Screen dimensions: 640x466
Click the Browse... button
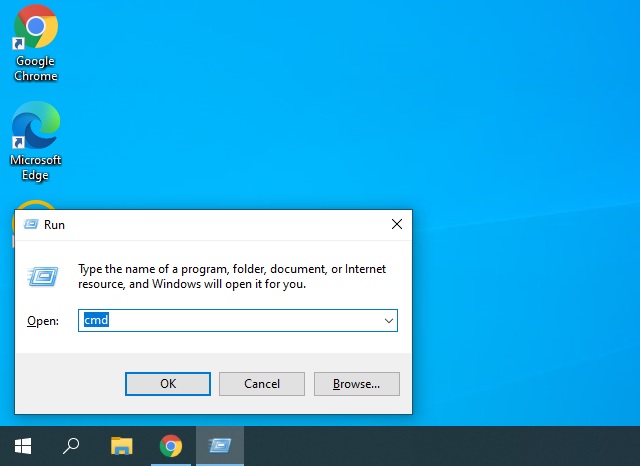(356, 384)
